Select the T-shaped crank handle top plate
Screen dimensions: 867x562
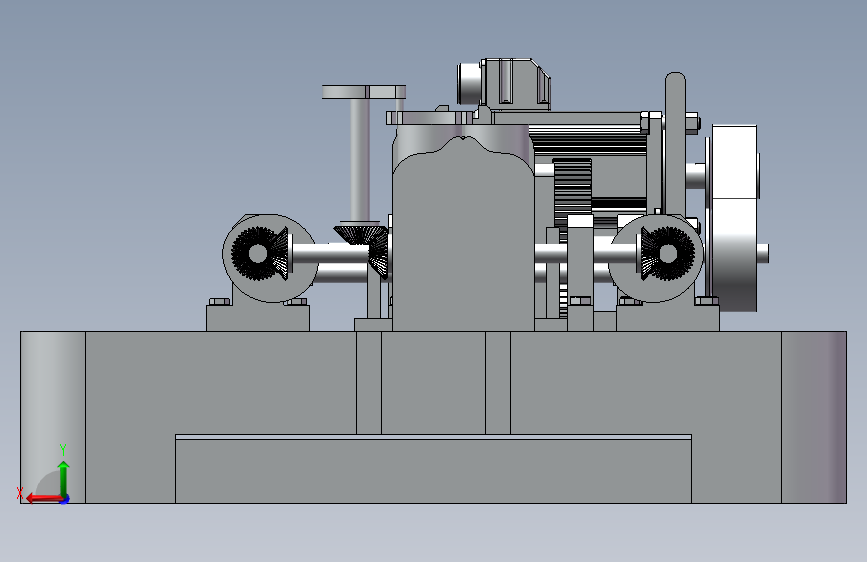pyautogui.click(x=364, y=92)
